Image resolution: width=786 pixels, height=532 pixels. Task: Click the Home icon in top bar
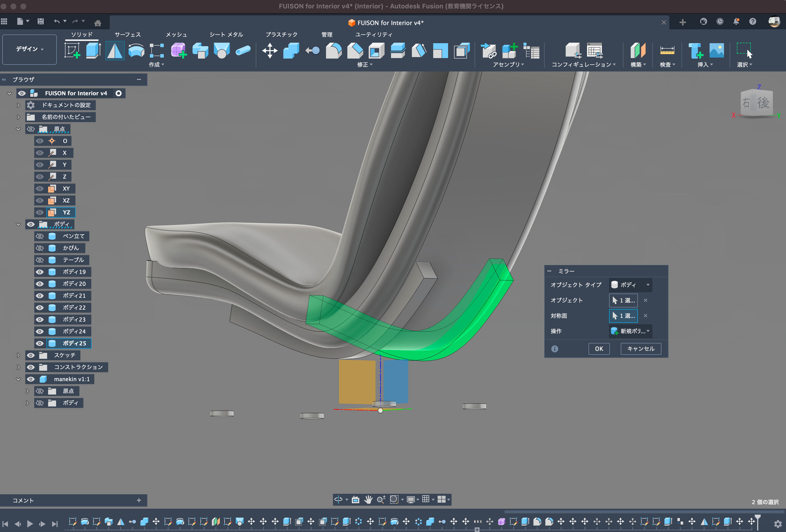(x=98, y=23)
